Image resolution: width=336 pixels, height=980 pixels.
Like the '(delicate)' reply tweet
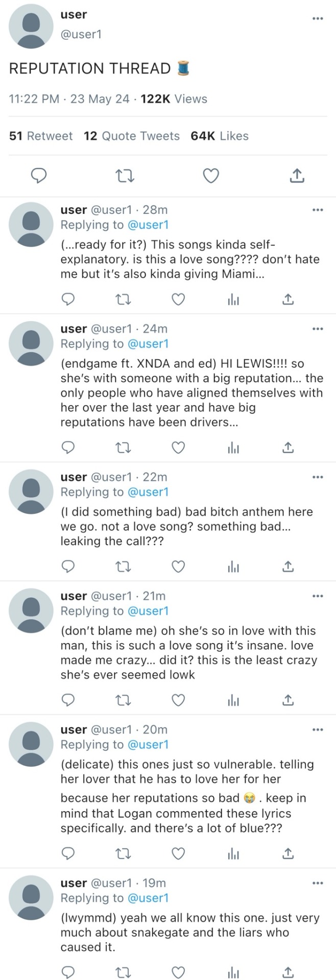tap(178, 853)
